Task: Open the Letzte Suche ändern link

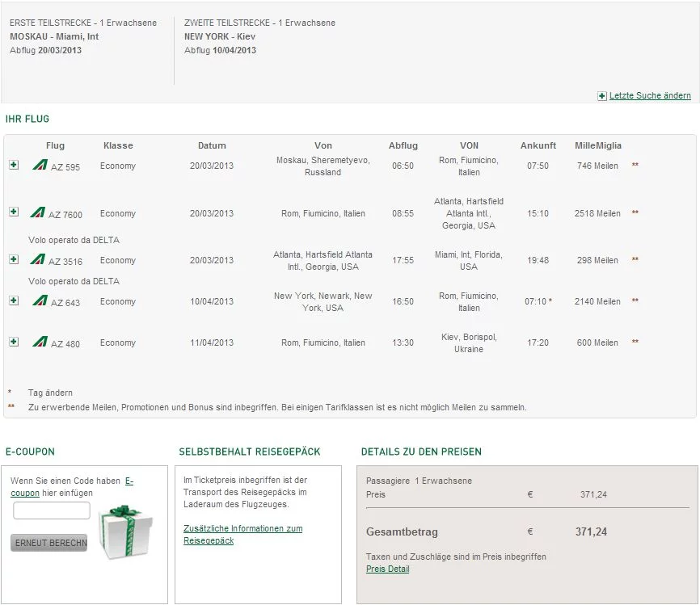Action: tap(650, 95)
